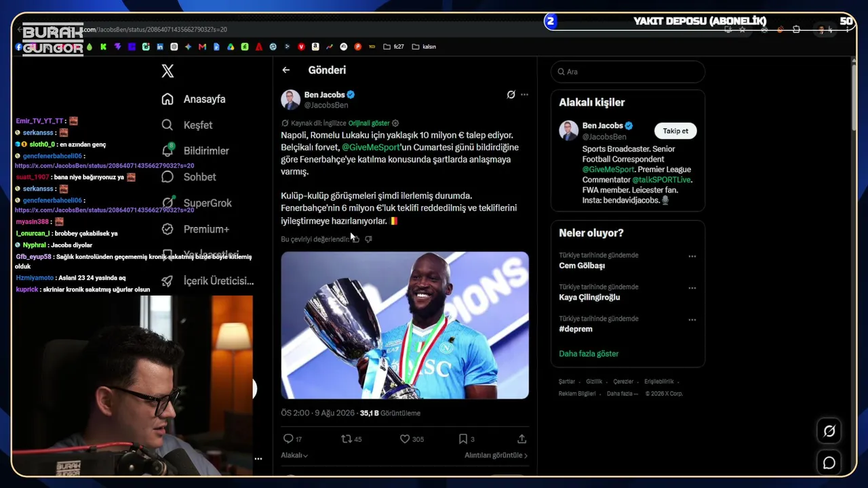Image resolution: width=868 pixels, height=488 pixels.
Task: Open the Erişilebilirlik footer link
Action: click(x=659, y=382)
